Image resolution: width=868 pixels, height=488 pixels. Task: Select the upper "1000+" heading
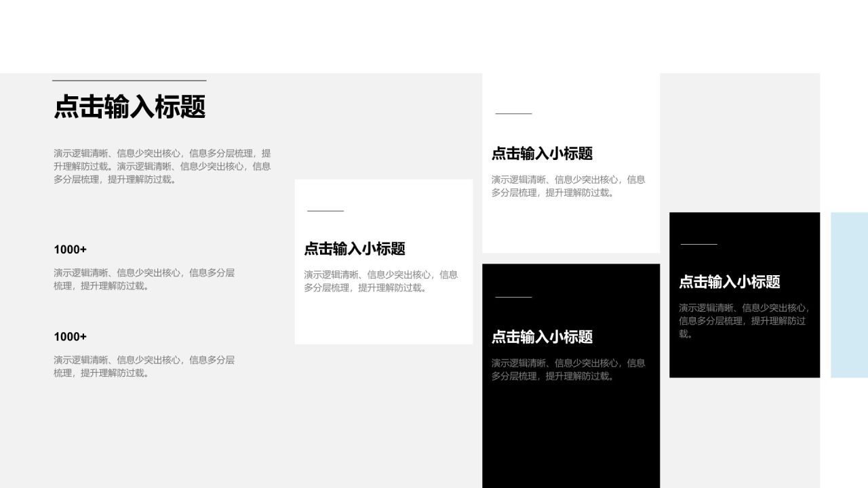(71, 249)
